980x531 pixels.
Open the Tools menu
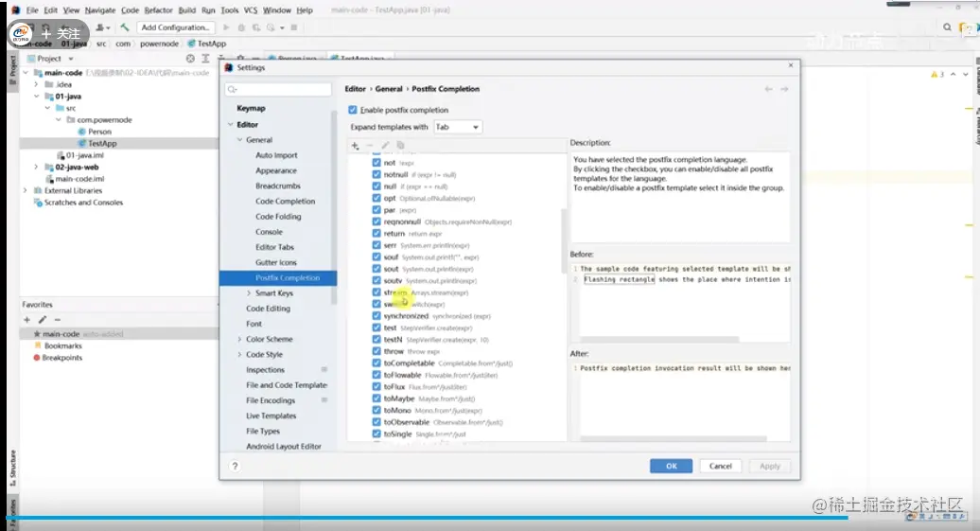[229, 10]
